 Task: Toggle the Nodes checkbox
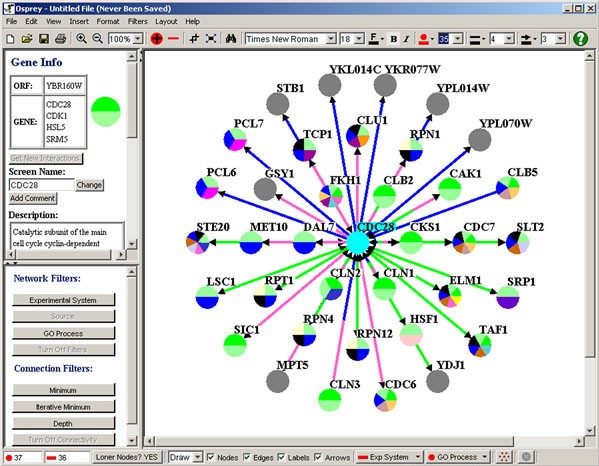tap(210, 457)
